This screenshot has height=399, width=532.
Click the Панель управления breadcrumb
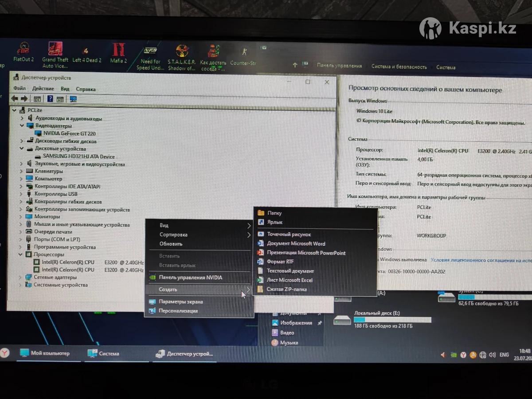point(339,66)
